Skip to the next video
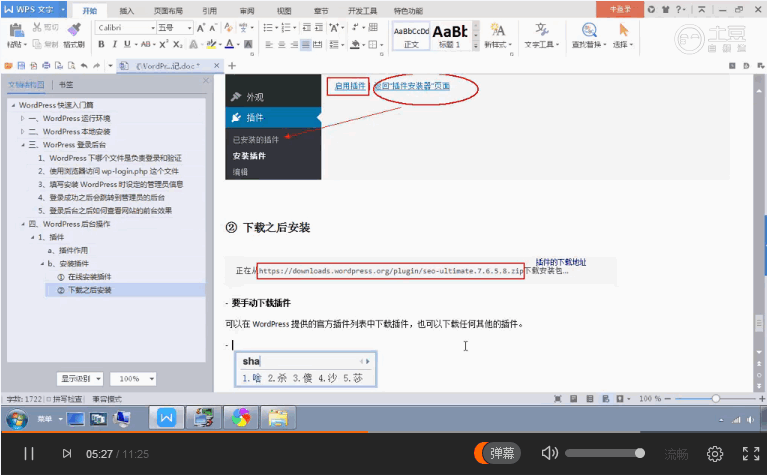 click(67, 454)
